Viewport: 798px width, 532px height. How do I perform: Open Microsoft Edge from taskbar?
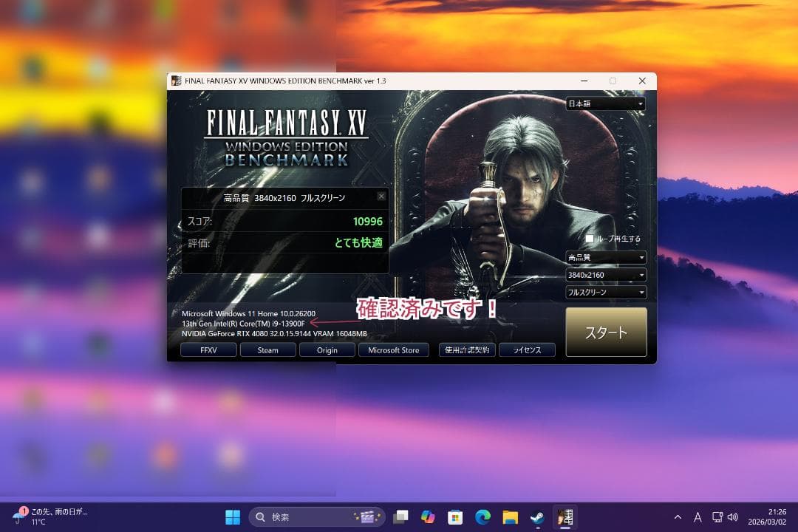(482, 517)
